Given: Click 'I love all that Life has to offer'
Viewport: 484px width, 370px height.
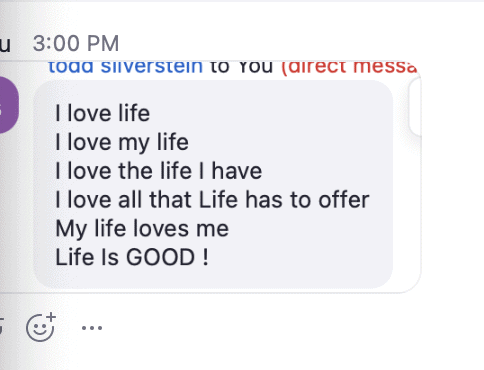Looking at the screenshot, I should point(212,200).
